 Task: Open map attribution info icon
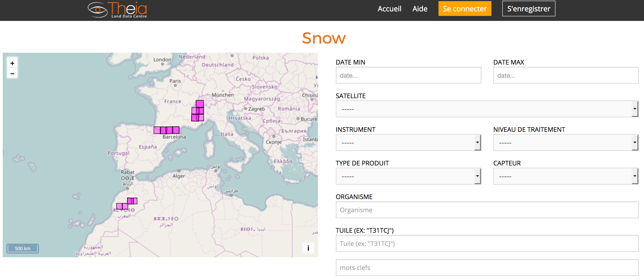click(x=308, y=248)
